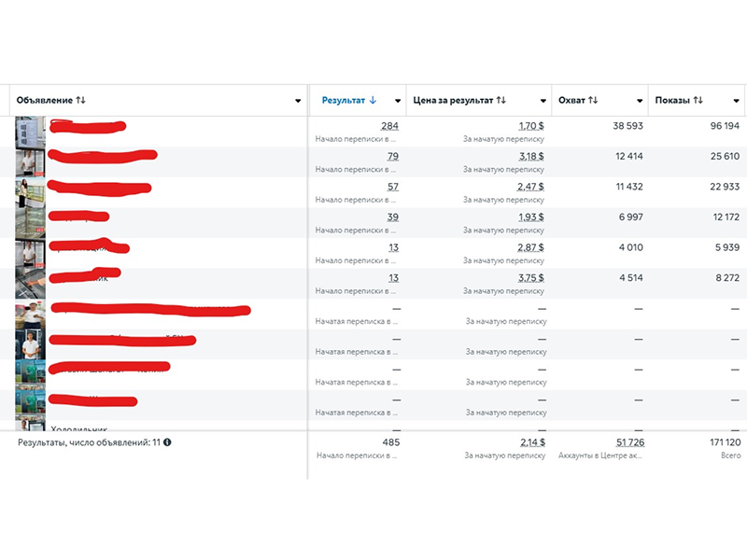
Task: Expand the Охват column dropdown caret
Action: coord(640,101)
